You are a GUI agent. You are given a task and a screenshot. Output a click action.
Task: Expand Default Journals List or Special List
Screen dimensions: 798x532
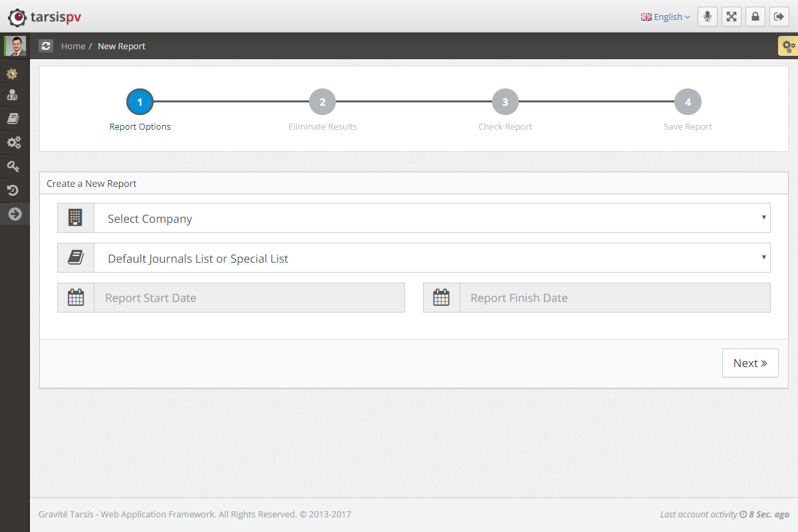(x=431, y=258)
